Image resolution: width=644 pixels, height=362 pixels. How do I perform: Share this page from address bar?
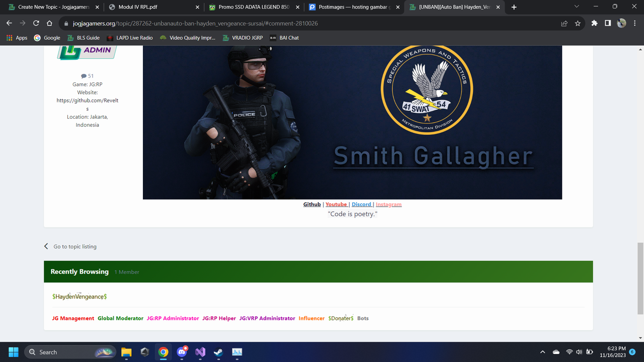coord(565,23)
